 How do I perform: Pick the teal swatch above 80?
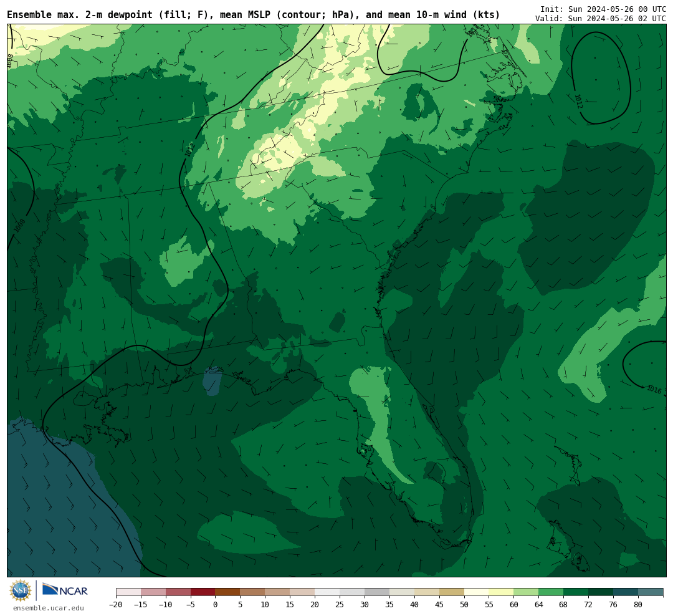[x=651, y=592]
